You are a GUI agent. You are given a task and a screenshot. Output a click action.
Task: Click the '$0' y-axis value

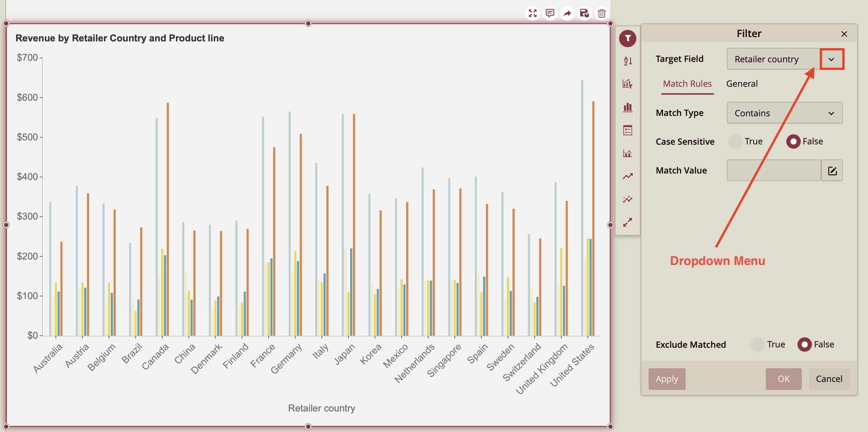33,336
